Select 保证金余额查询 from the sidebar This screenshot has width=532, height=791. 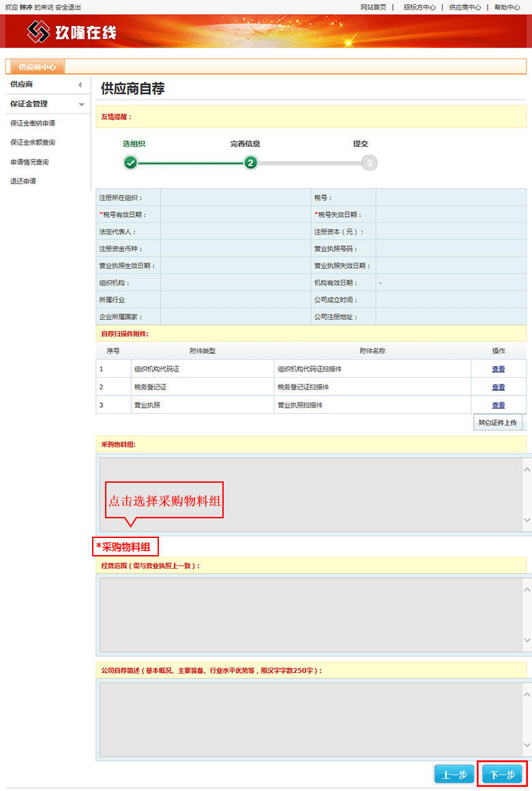click(x=33, y=143)
